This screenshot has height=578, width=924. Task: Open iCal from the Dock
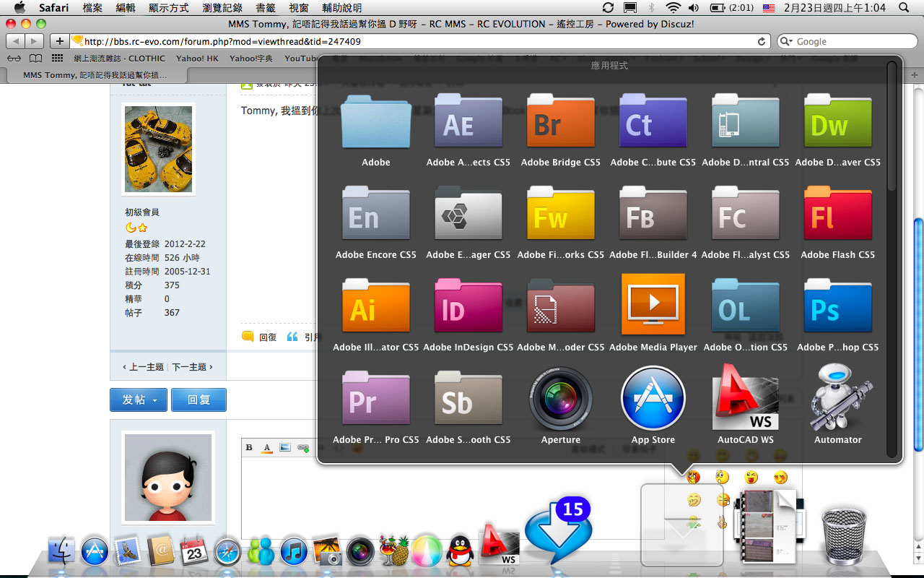click(x=194, y=551)
